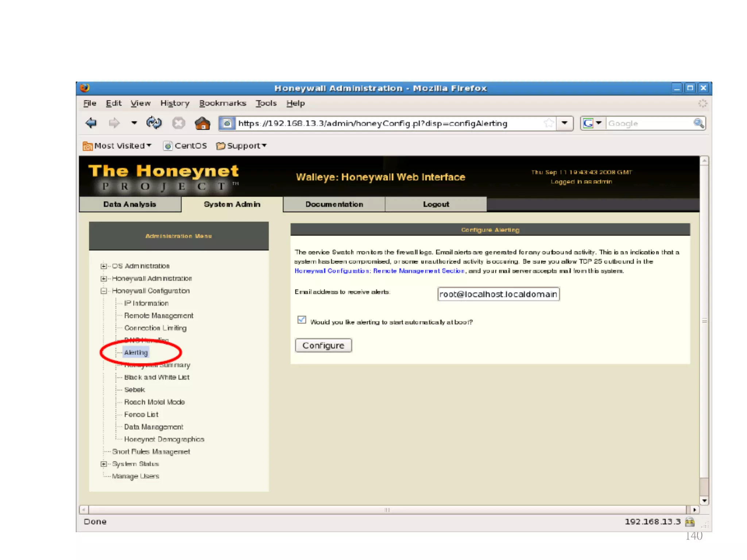Click the email address input field
Viewport: 747px width, 560px height.
coord(498,294)
